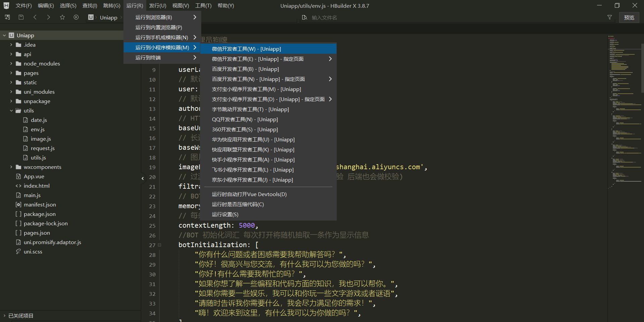The width and height of the screenshot is (644, 322).
Task: Open pages.json in the file tree
Action: coord(37,233)
